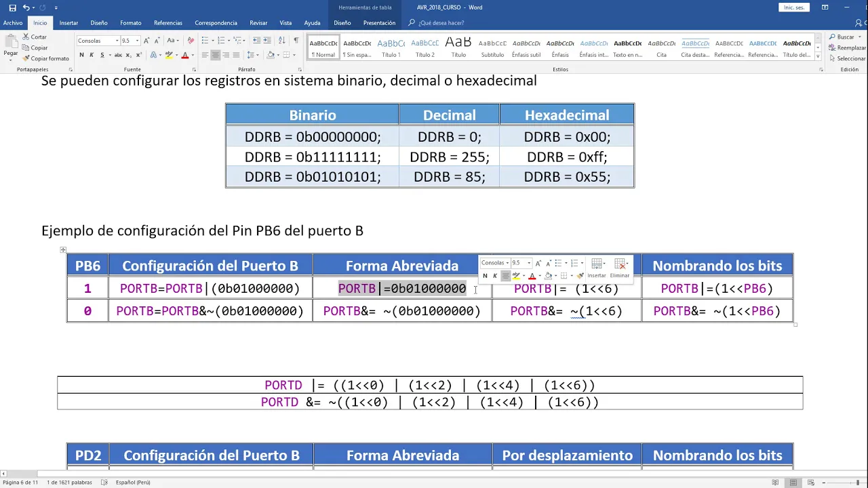
Task: Toggle italic K in ribbon
Action: pyautogui.click(x=92, y=55)
